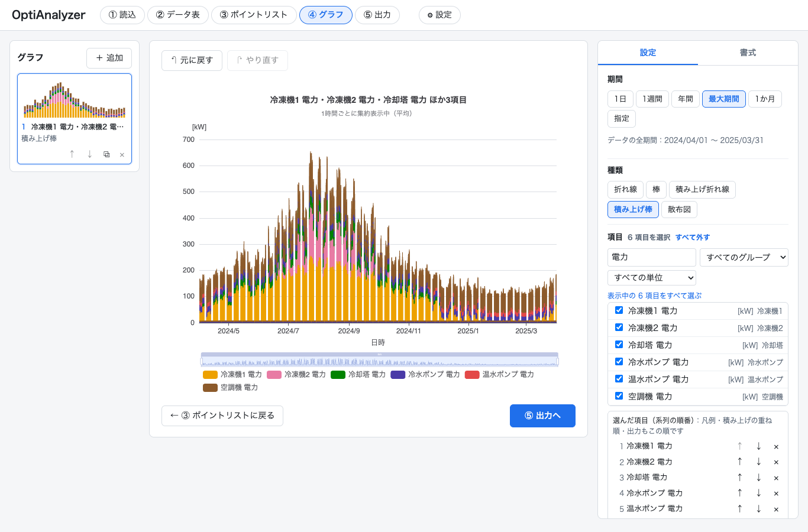Move 冷却塔 電力 up in series order
The width and height of the screenshot is (808, 532).
(739, 477)
